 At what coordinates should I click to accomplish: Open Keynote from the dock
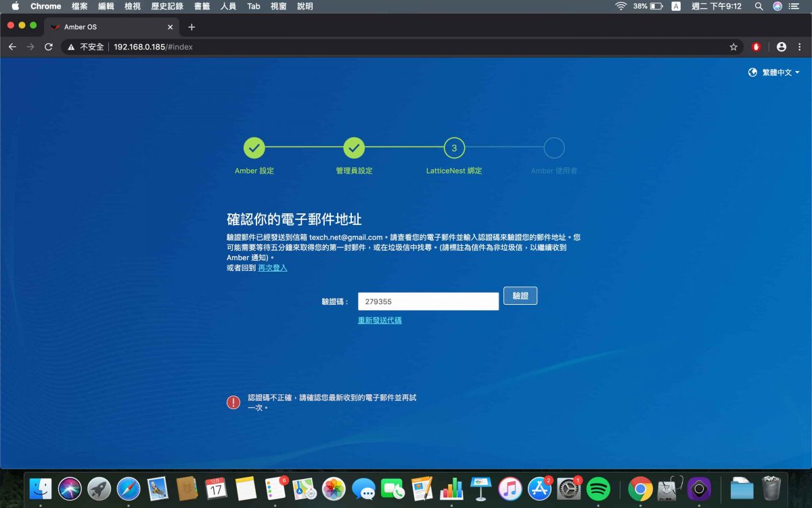point(480,488)
